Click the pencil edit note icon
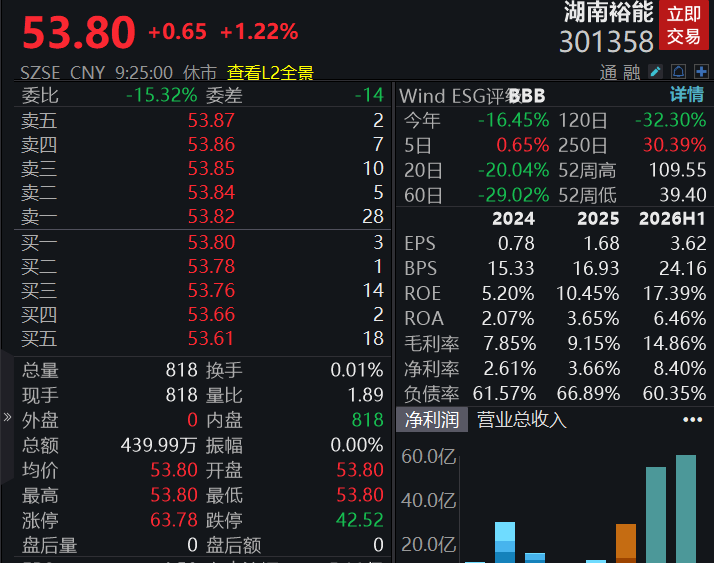714x563 pixels. pyautogui.click(x=655, y=72)
